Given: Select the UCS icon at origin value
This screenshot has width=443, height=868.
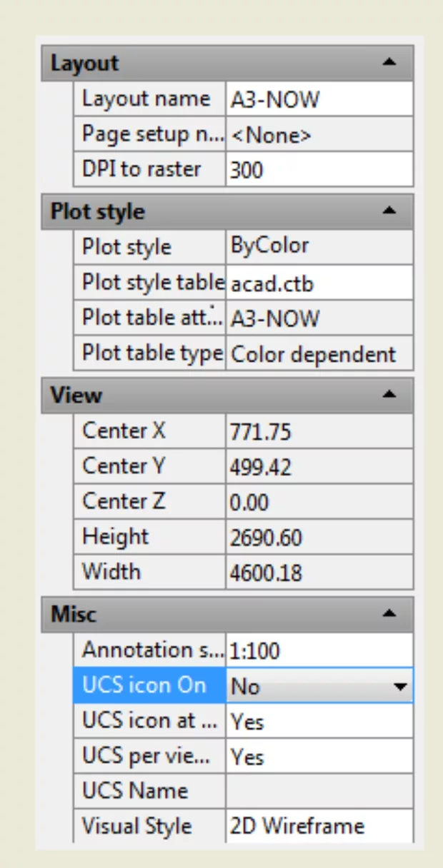Looking at the screenshot, I should coord(319,721).
